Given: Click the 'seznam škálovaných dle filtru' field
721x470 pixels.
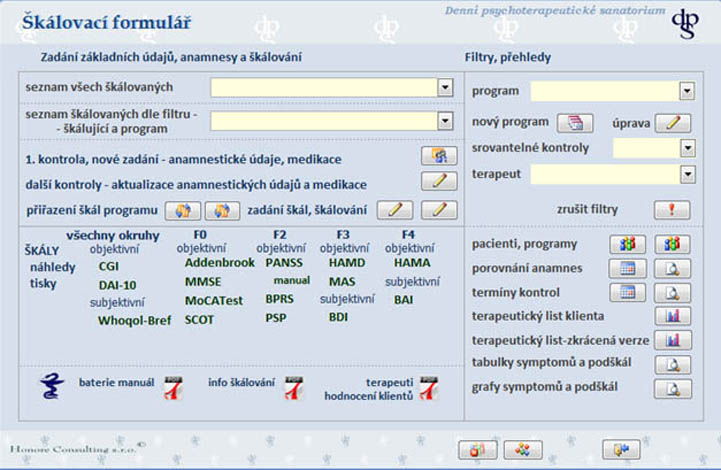Looking at the screenshot, I should [x=324, y=121].
